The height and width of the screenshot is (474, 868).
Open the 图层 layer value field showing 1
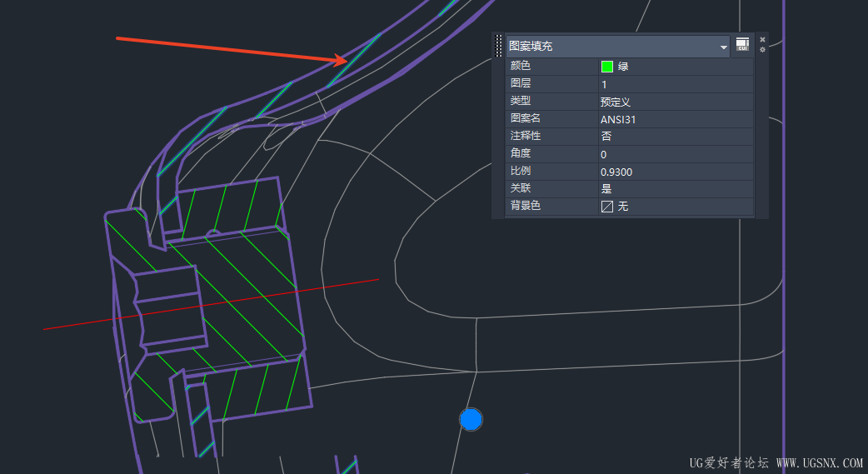click(676, 84)
